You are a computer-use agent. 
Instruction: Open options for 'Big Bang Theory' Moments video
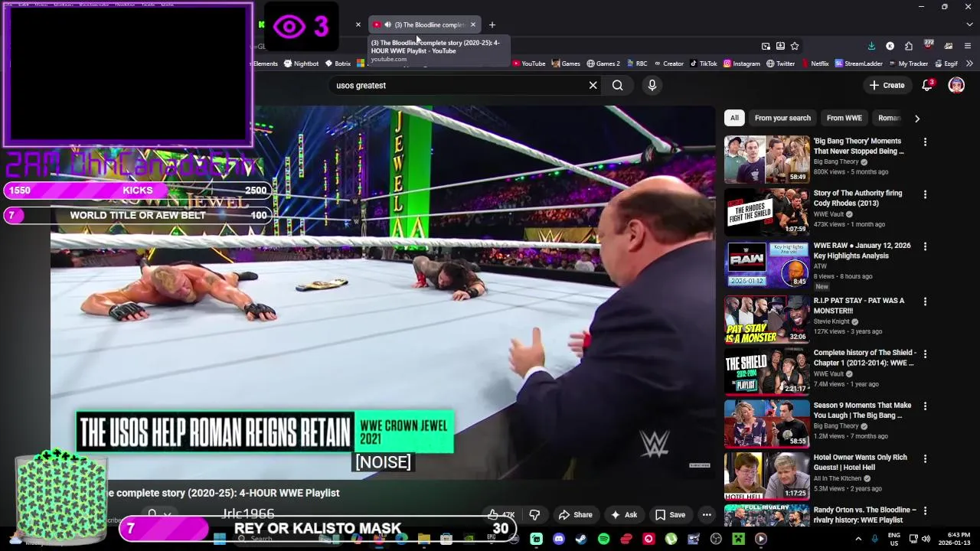(x=925, y=142)
